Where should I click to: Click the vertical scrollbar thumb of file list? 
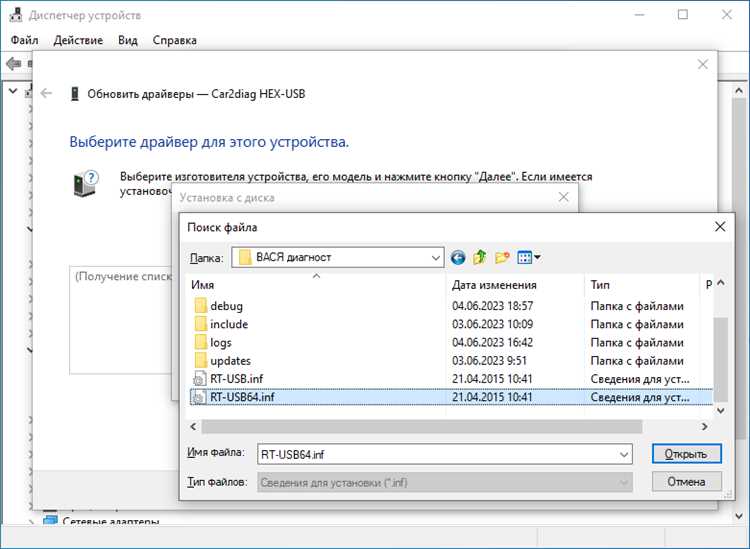coord(721,360)
